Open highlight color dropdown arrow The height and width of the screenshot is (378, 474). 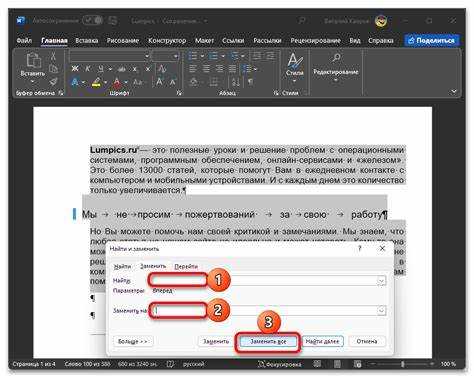click(105, 82)
